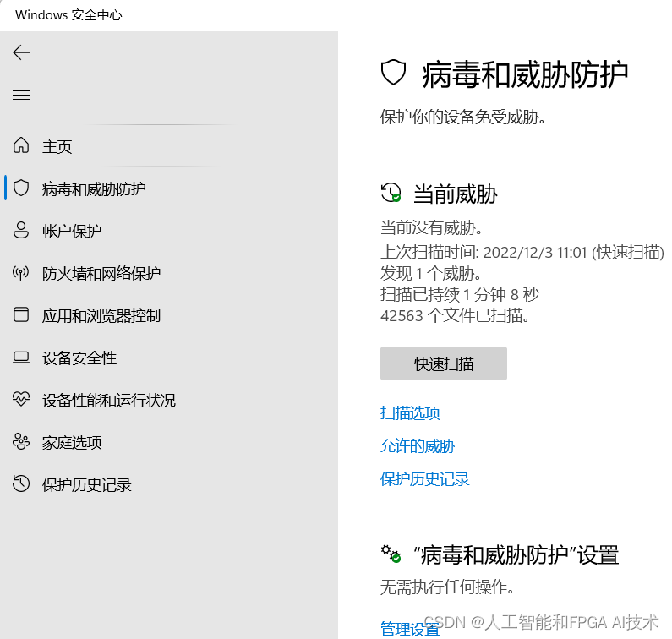Screen dimensions: 672x639
Task: Start a scan with 快速扫描 button
Action: [x=444, y=363]
